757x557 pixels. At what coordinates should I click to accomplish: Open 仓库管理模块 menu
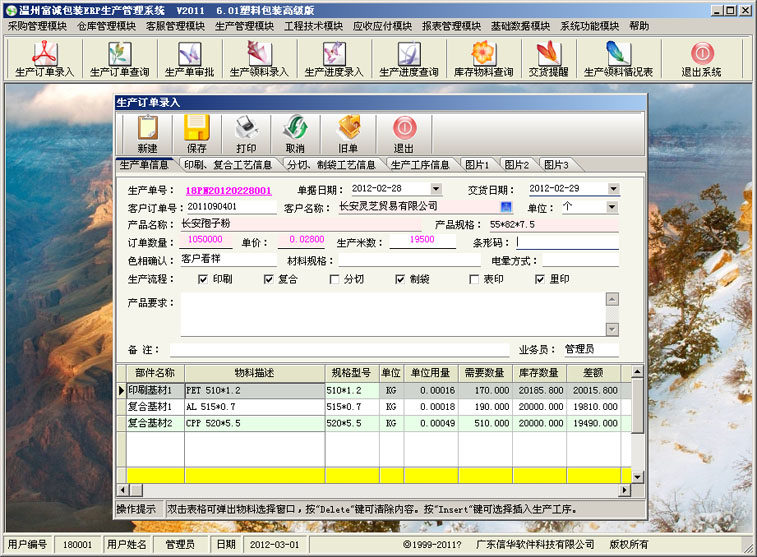pyautogui.click(x=106, y=26)
